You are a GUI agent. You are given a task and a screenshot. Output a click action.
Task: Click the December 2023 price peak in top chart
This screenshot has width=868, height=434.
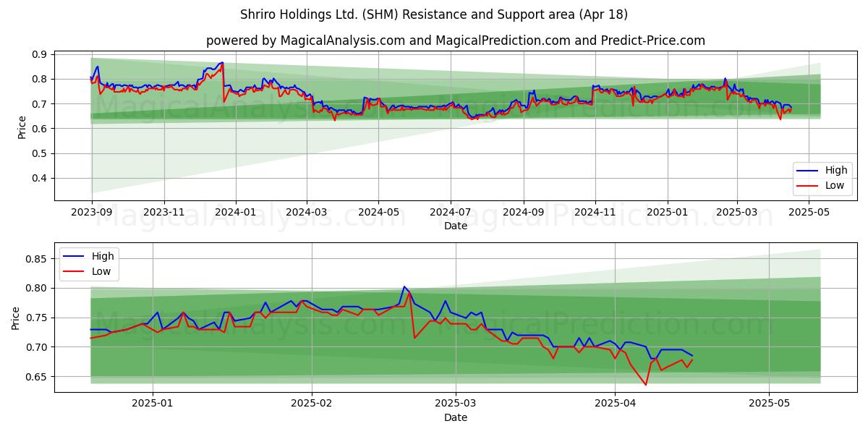pyautogui.click(x=222, y=63)
